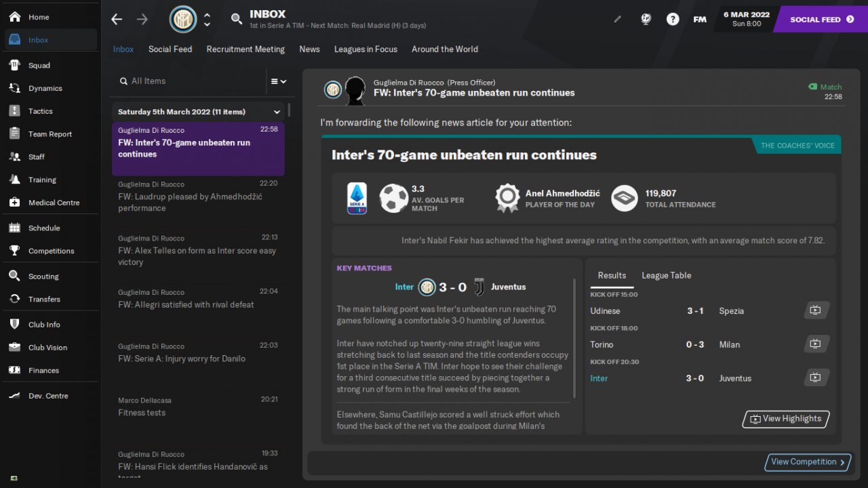Open message 'Hansi Flick identifies Handanovič'
The width and height of the screenshot is (868, 488).
coord(198,462)
